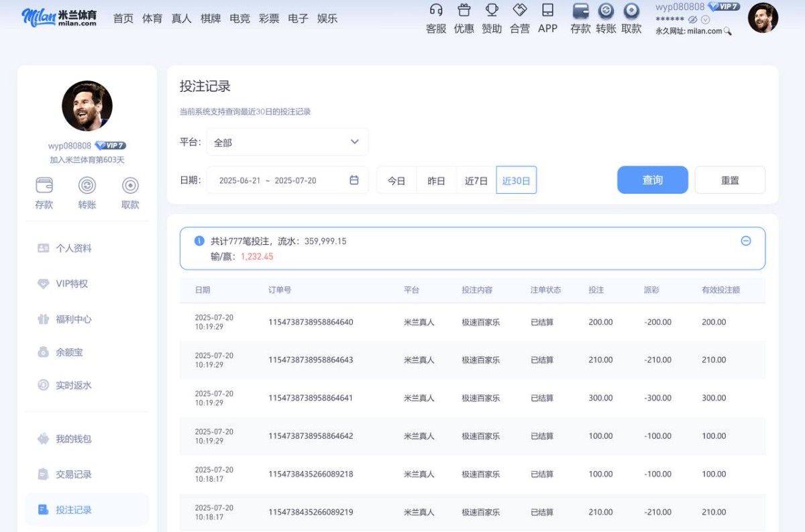Screen dimensions: 805x532
Task: Click the 查询 search button
Action: (x=652, y=180)
